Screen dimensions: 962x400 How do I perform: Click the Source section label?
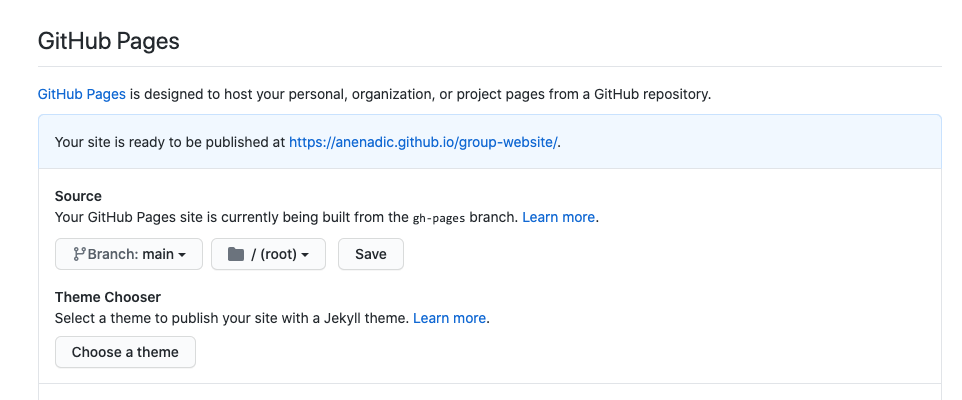[x=78, y=196]
